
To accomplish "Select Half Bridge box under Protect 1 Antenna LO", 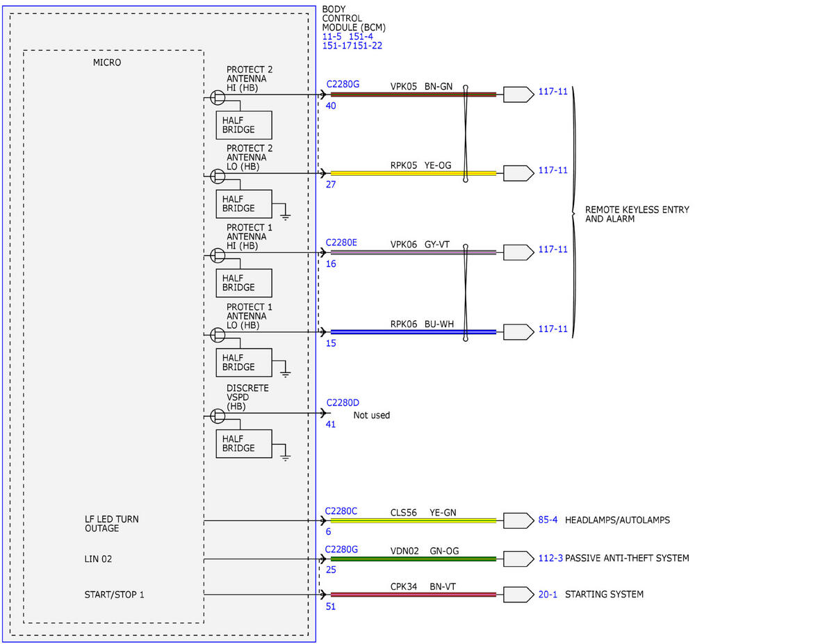I will [x=244, y=363].
